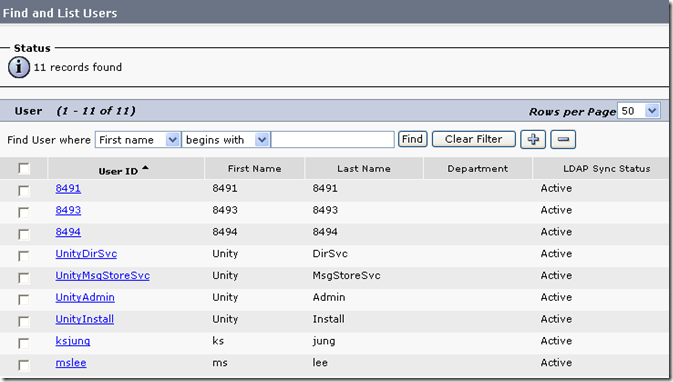Viewport: 673px width, 382px height.
Task: Sort by the First Name column header
Action: click(255, 169)
